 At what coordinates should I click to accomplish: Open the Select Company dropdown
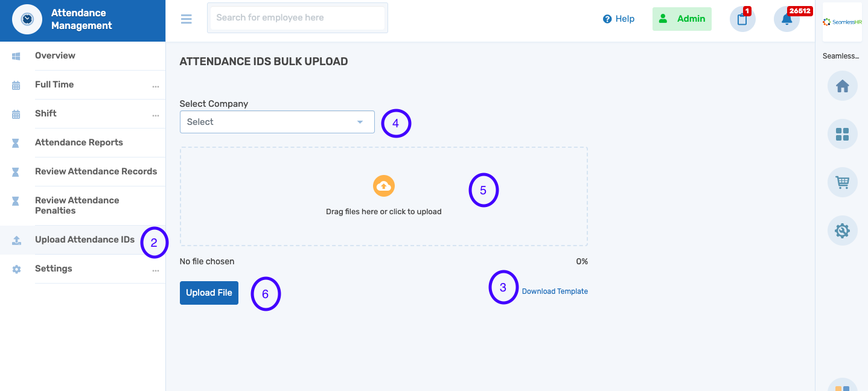point(277,122)
